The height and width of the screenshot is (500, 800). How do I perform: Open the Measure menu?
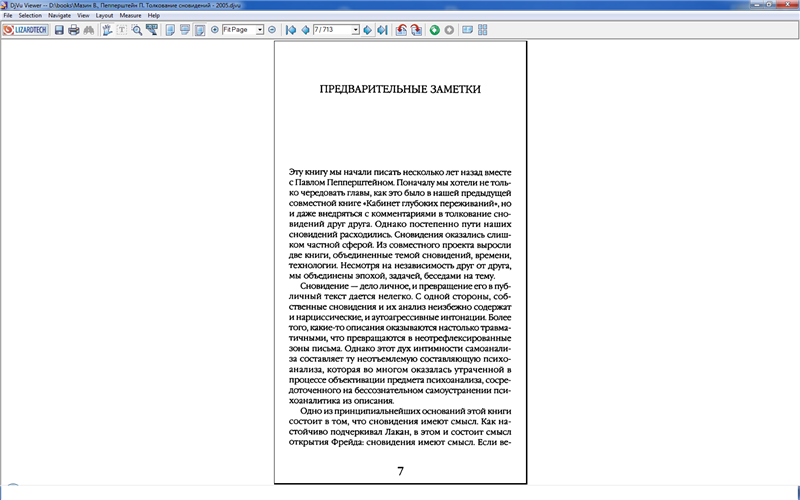(130, 16)
